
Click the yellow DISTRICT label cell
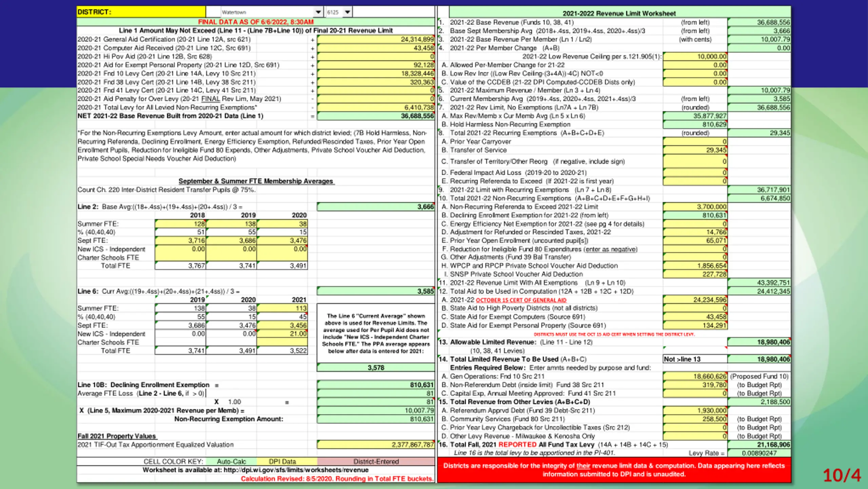[141, 12]
